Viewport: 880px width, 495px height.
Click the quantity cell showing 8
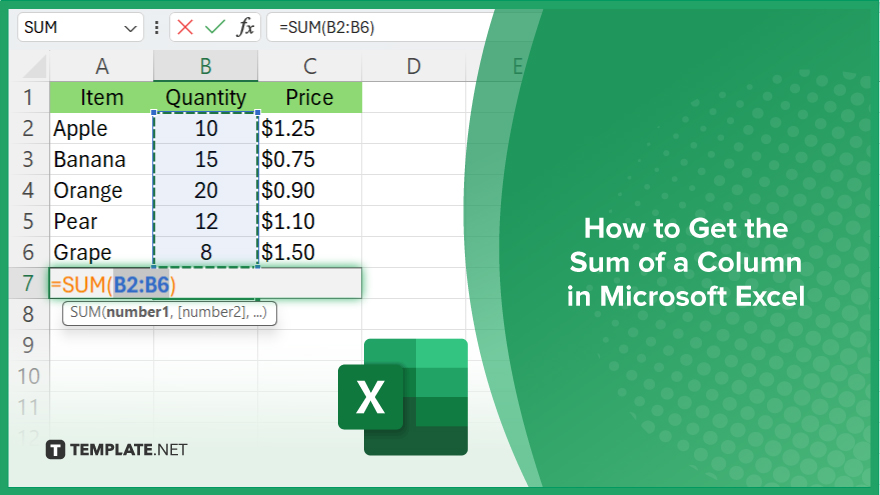click(205, 252)
